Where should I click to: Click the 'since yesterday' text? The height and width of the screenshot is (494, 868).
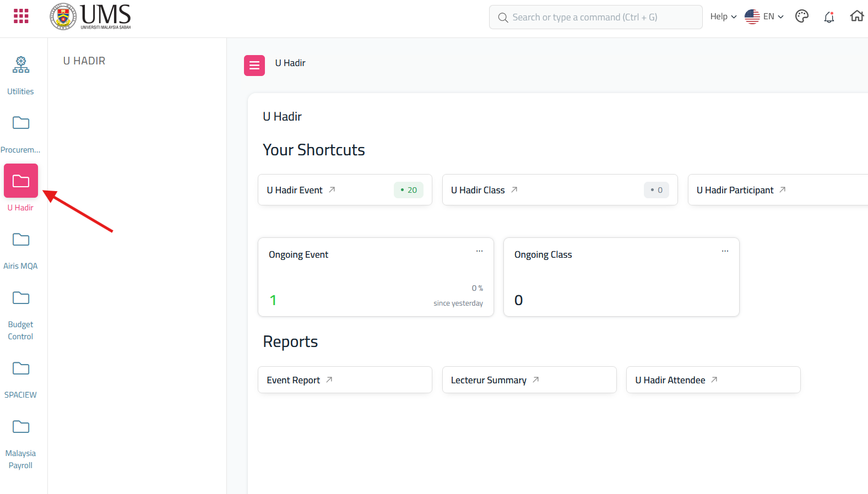coord(458,303)
